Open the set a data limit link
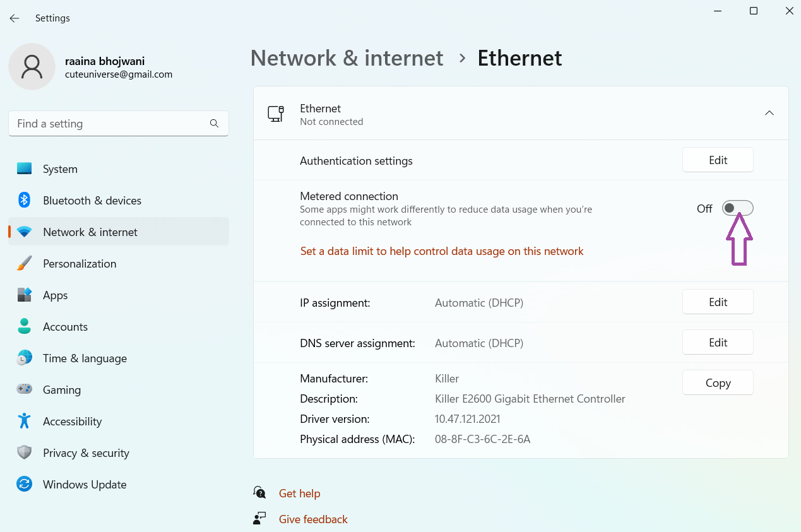The image size is (801, 532). 441,251
